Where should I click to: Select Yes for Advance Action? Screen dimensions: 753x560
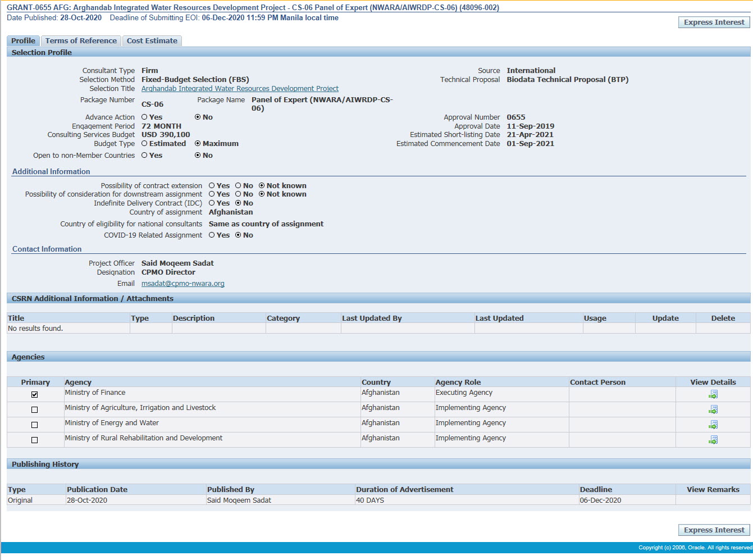(144, 117)
